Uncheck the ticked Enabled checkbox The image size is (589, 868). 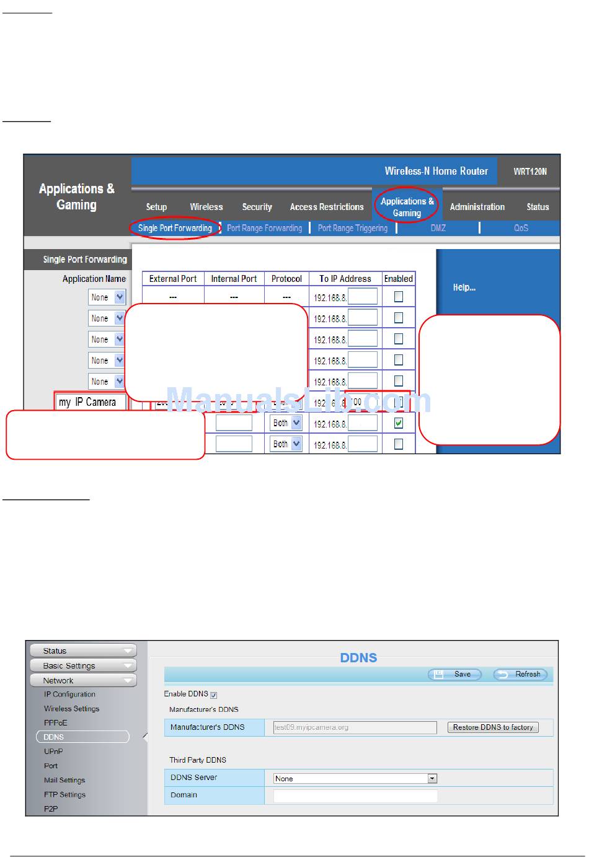point(399,423)
